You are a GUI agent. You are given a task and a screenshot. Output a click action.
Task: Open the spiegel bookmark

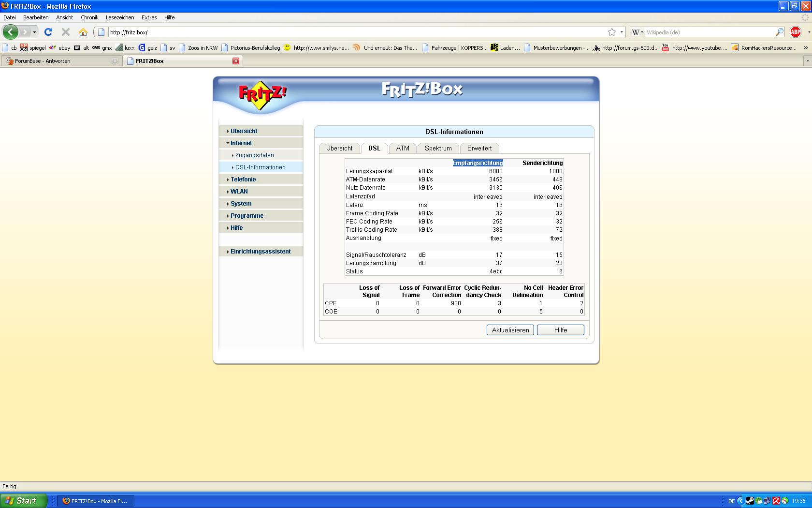33,48
